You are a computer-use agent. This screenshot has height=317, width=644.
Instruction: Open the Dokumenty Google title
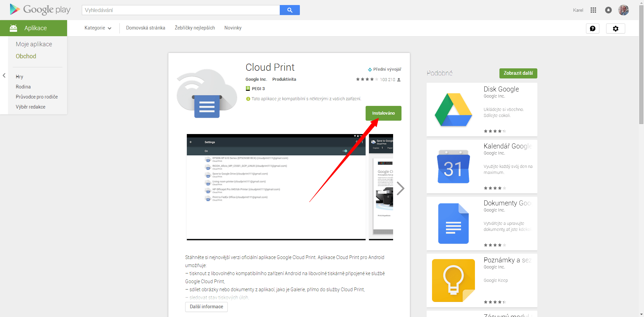point(507,203)
